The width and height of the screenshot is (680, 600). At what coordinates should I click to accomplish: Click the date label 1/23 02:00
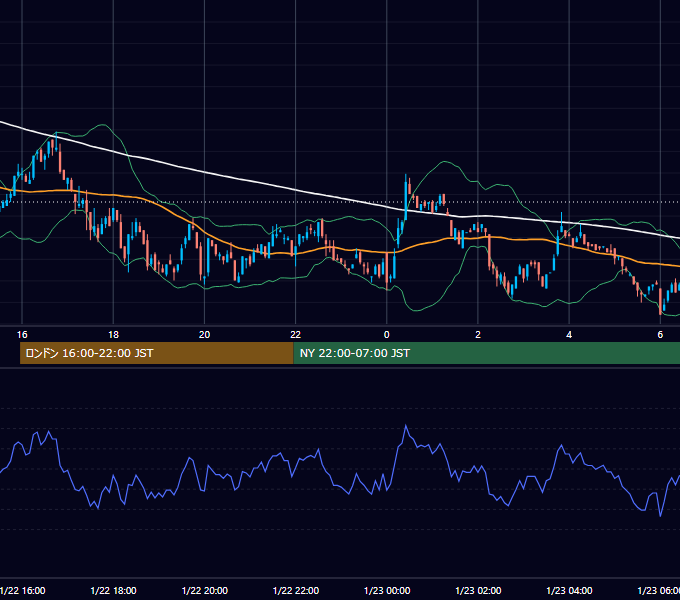478,590
